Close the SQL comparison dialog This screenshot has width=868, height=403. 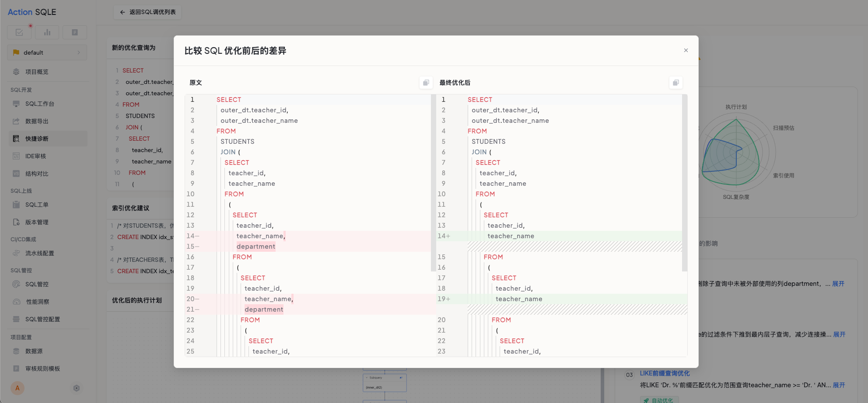(686, 50)
